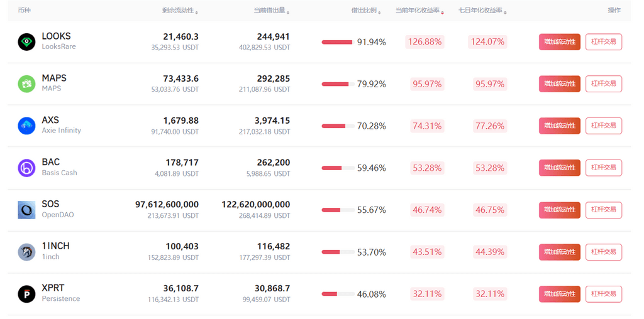Click the SOS OpenDAO coin icon
The width and height of the screenshot is (644, 319).
click(x=26, y=210)
